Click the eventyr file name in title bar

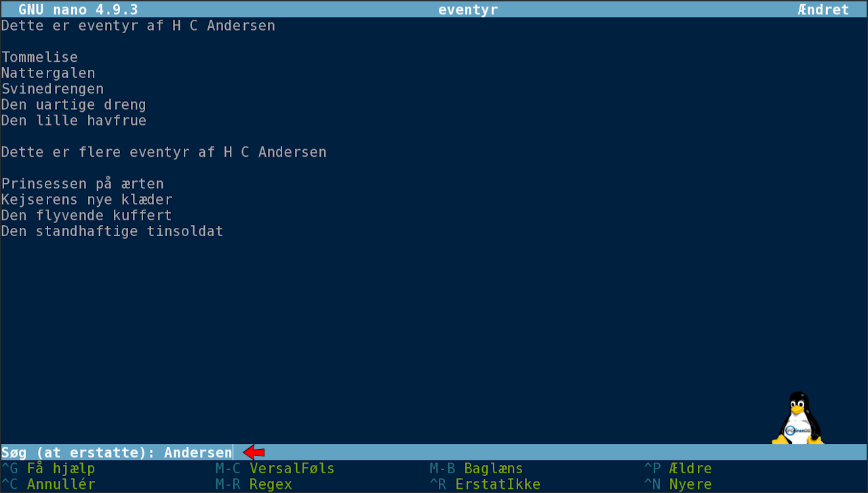(x=468, y=9)
